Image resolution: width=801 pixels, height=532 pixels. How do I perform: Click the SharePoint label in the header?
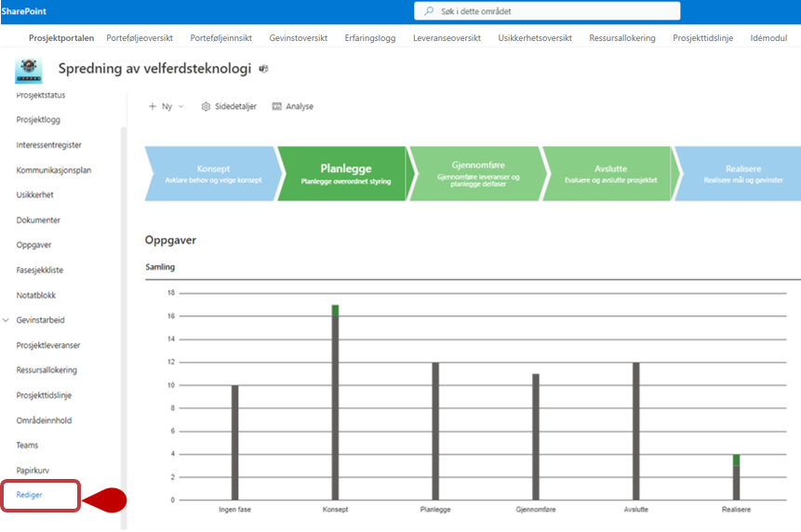click(24, 11)
